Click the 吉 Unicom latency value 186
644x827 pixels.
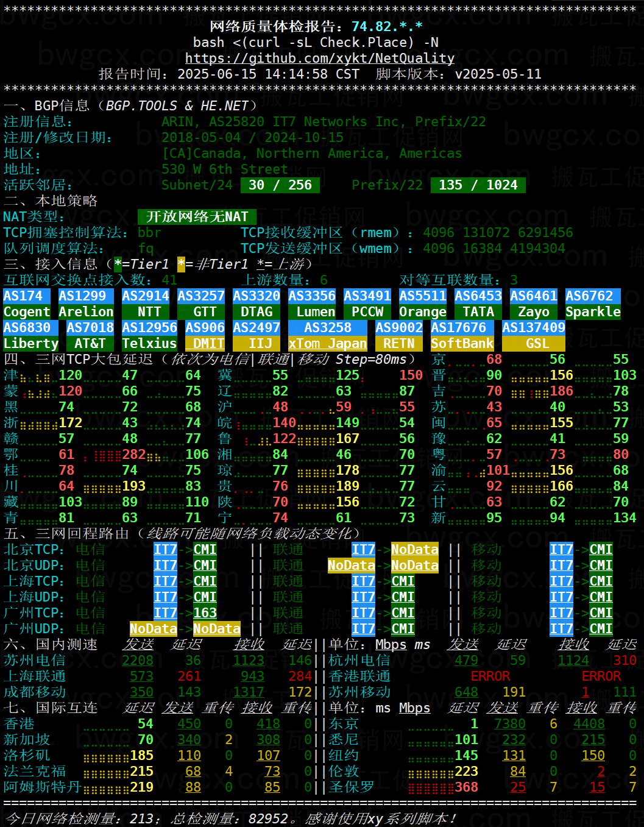[x=561, y=391]
